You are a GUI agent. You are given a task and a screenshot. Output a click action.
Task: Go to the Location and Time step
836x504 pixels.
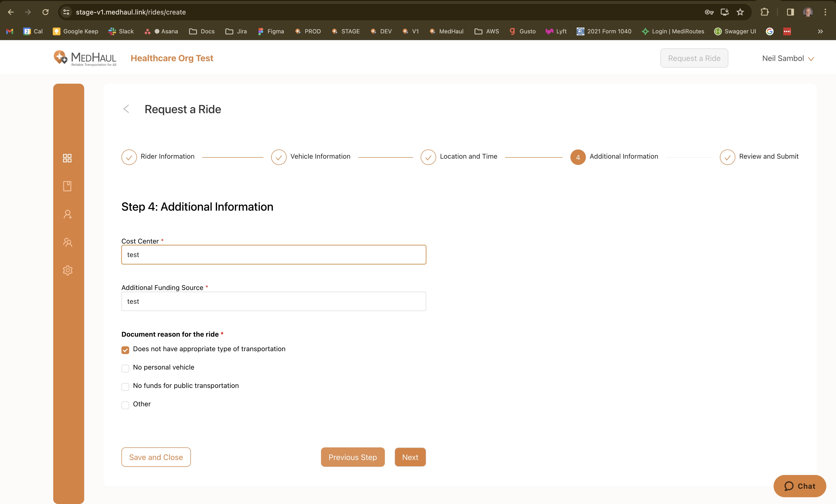coord(459,157)
